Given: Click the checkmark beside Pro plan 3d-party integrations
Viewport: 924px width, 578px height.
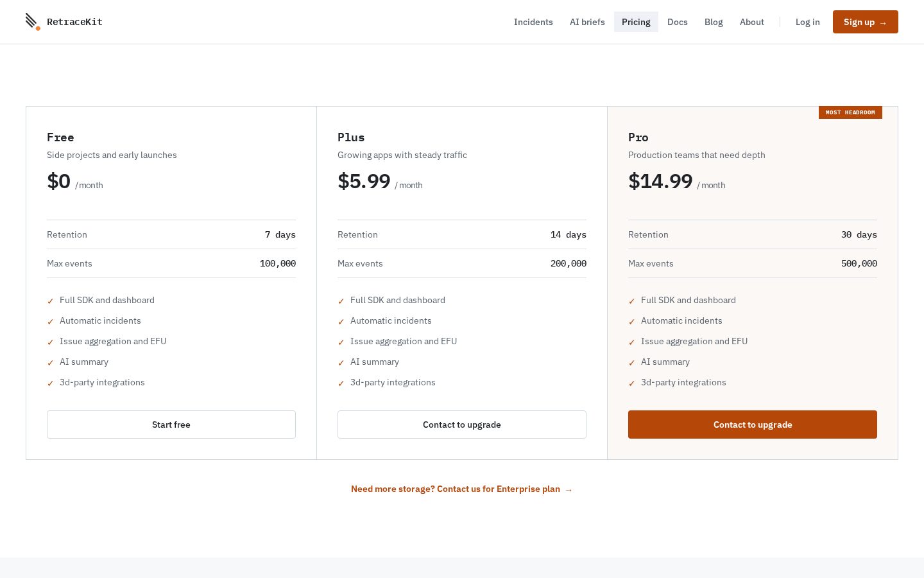Looking at the screenshot, I should [x=632, y=383].
